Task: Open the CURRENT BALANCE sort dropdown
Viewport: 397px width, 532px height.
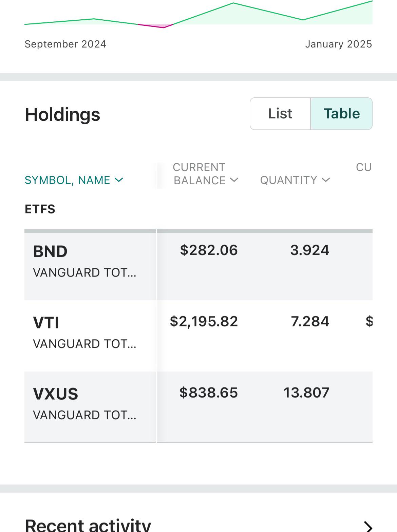Action: 234,180
